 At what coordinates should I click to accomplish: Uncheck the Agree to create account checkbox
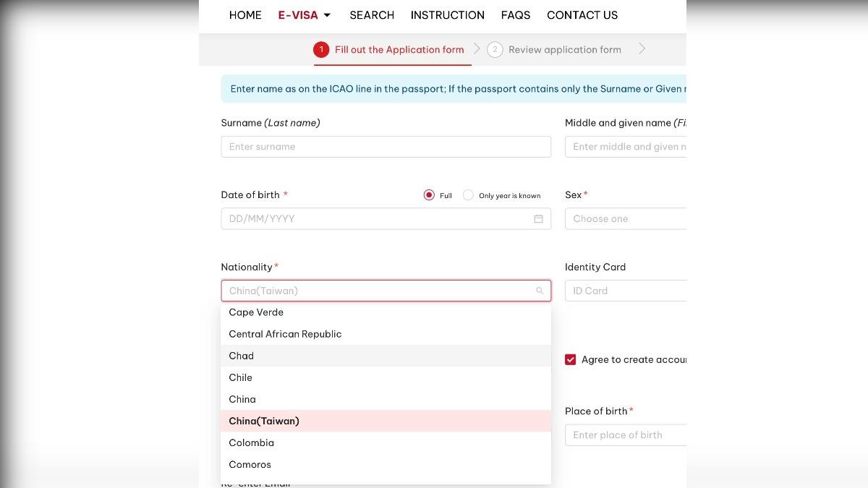coord(571,359)
